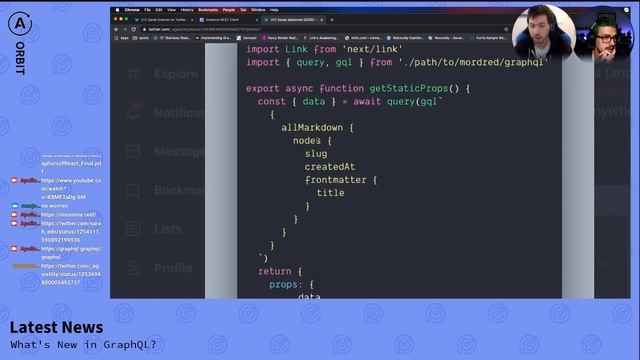640x360 pixels.
Task: Open the Apple menu in the menu bar
Action: 118,10
